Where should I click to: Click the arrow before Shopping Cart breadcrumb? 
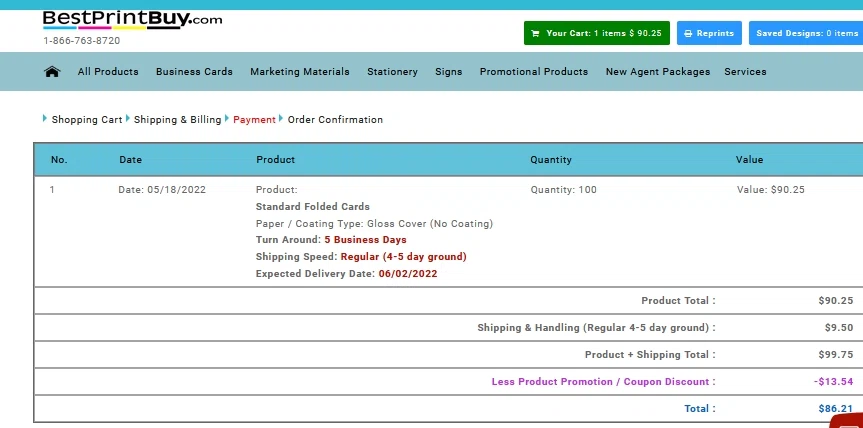(x=45, y=118)
